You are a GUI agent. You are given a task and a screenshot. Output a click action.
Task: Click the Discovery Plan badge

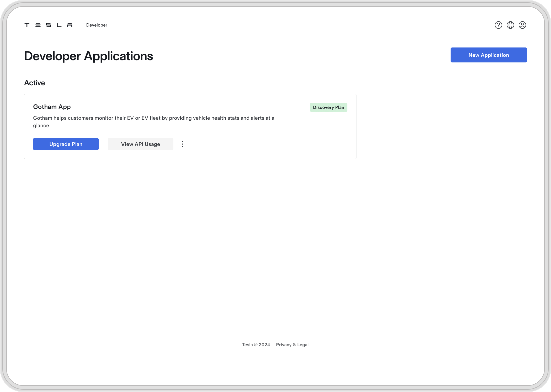pos(328,107)
